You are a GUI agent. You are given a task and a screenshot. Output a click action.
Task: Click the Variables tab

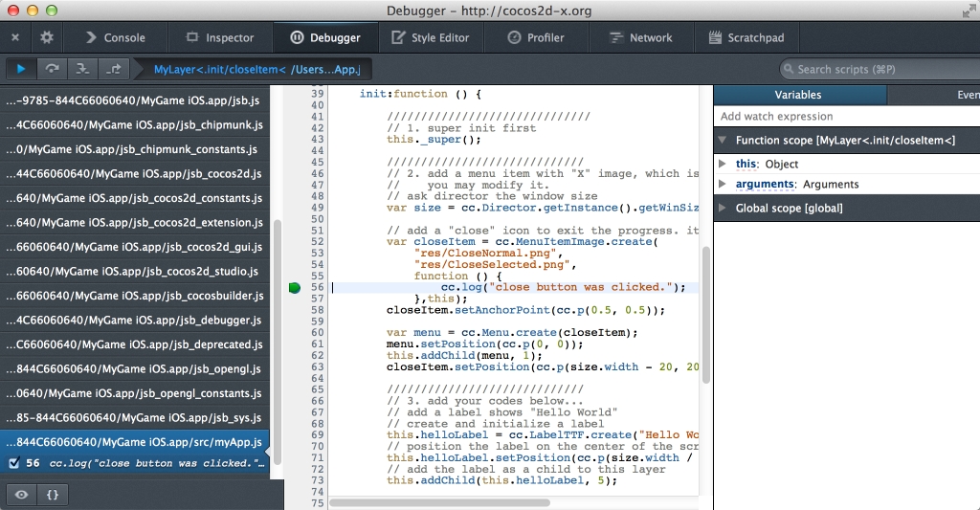798,95
